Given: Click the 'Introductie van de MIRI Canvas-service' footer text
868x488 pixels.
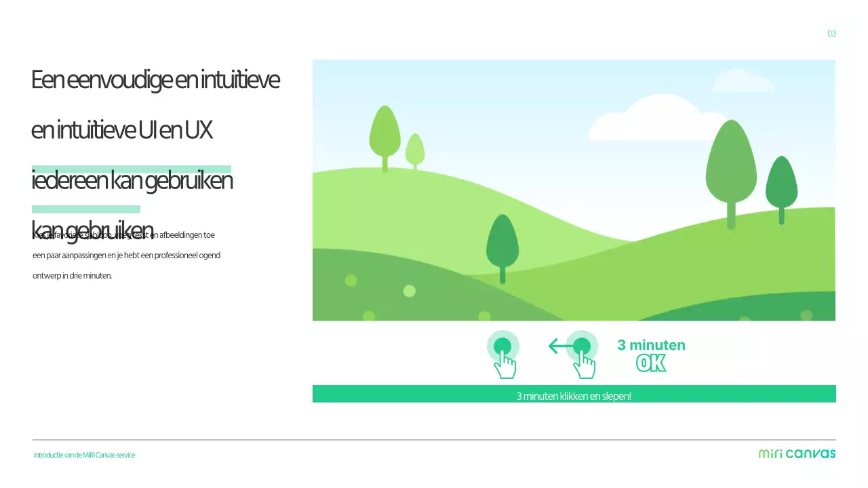Looking at the screenshot, I should [85, 455].
